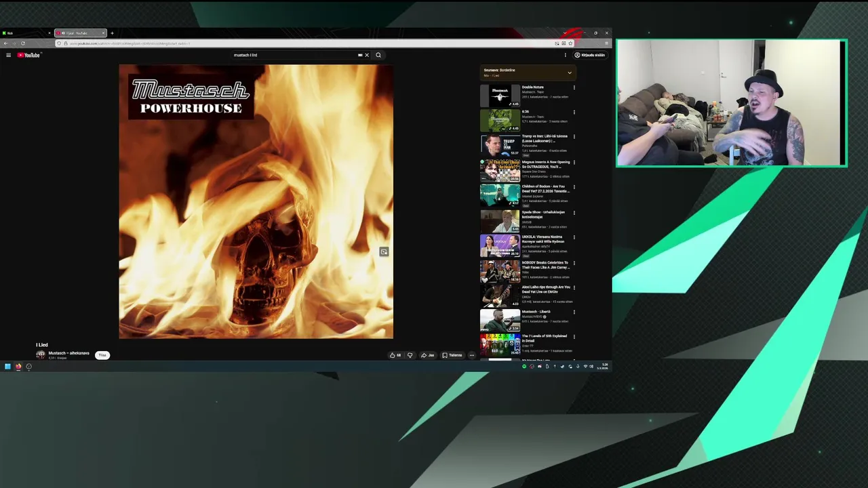The image size is (868, 488).
Task: Select the I Lied - YouTube tab
Action: [81, 33]
